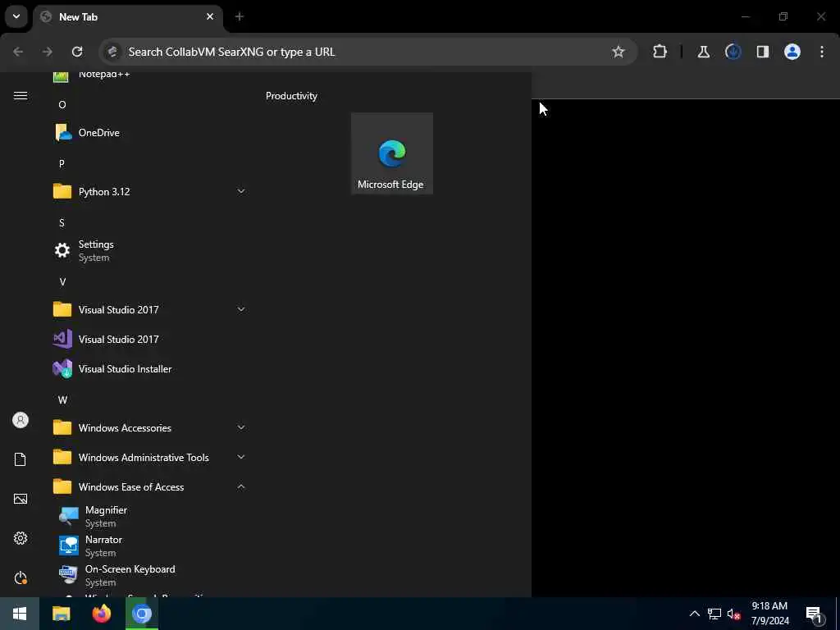This screenshot has width=840, height=630.
Task: Open On-Screen Keyboard
Action: click(x=150, y=575)
